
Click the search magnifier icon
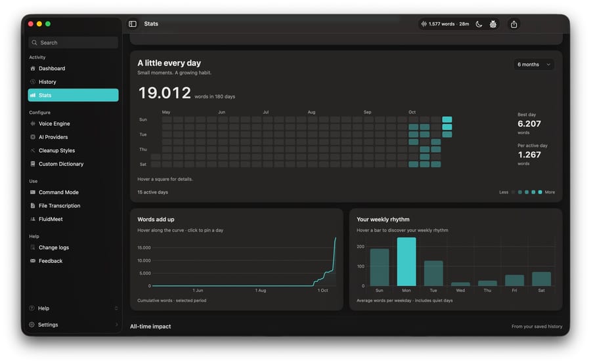click(x=34, y=43)
